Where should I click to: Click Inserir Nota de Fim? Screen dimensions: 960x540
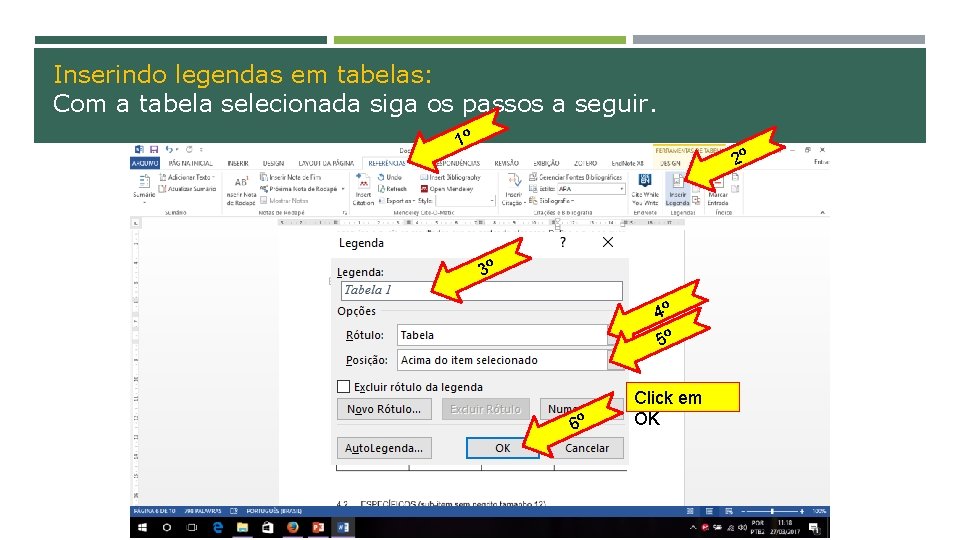click(x=290, y=177)
